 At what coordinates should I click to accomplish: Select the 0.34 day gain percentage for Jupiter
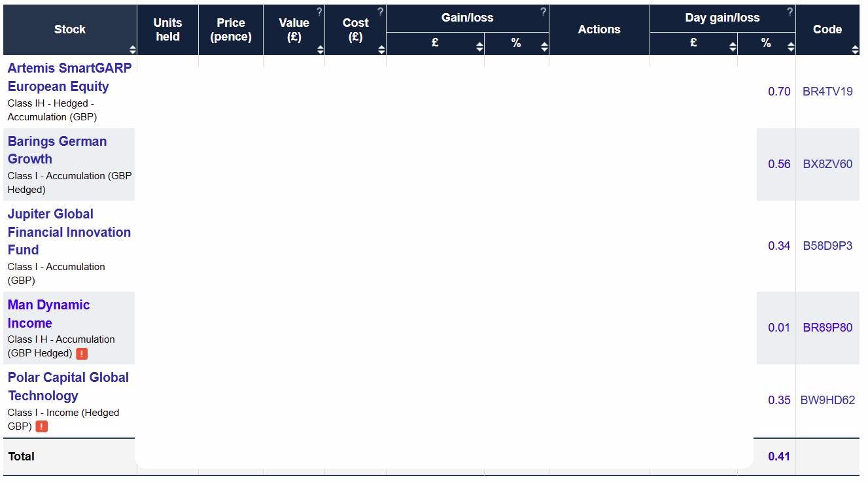[779, 246]
